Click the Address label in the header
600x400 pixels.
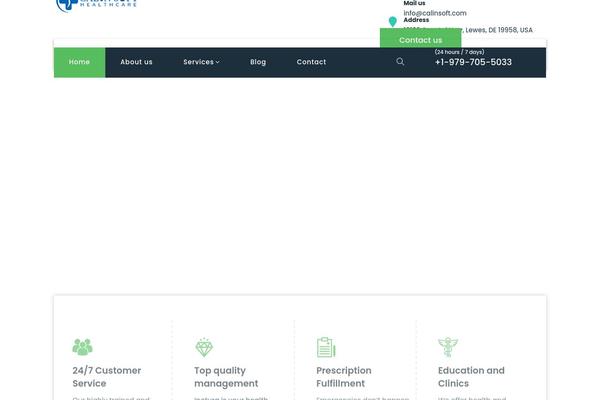tap(416, 20)
